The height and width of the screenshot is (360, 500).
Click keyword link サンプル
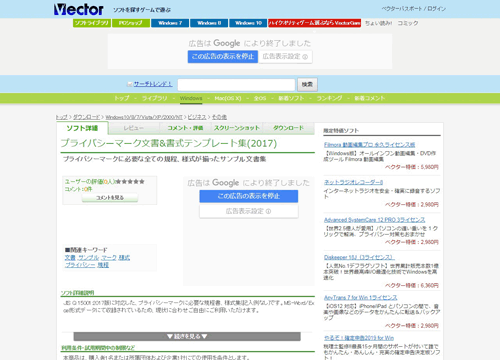coord(89,258)
